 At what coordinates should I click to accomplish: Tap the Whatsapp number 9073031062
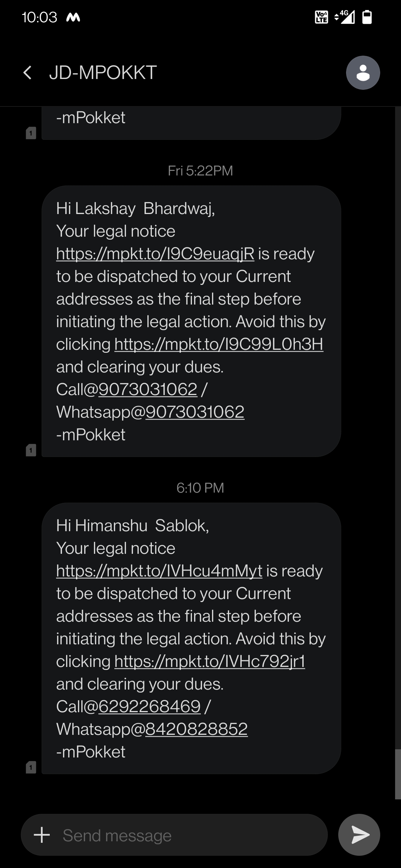(x=195, y=412)
